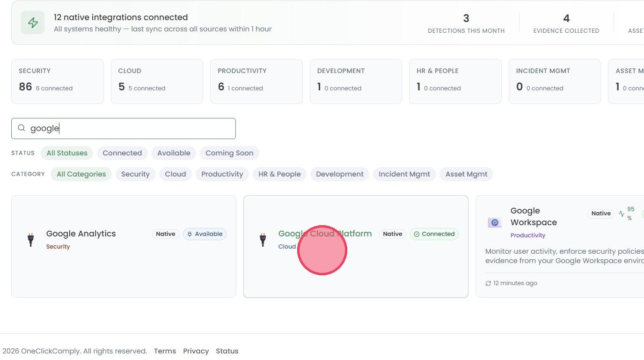Viewport: 644px width, 360px height.
Task: Open the Status footer link
Action: 227,351
